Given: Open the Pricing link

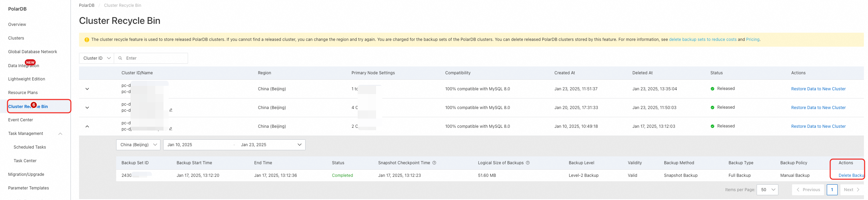Looking at the screenshot, I should coord(753,40).
